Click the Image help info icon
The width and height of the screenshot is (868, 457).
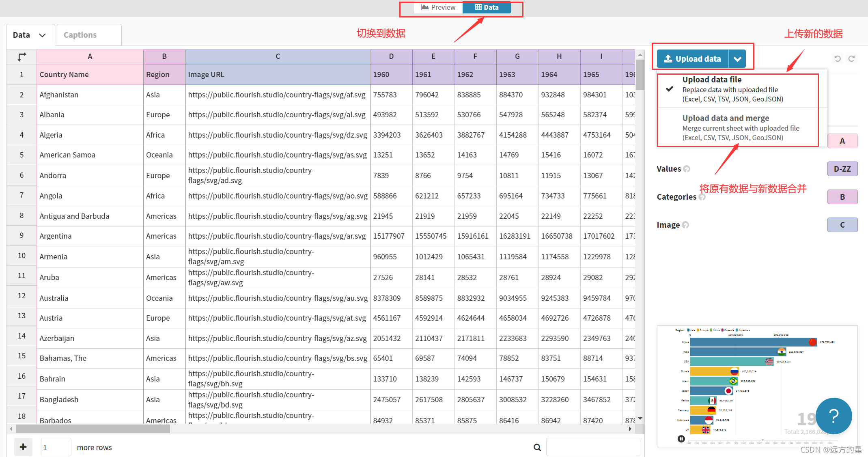coord(685,225)
